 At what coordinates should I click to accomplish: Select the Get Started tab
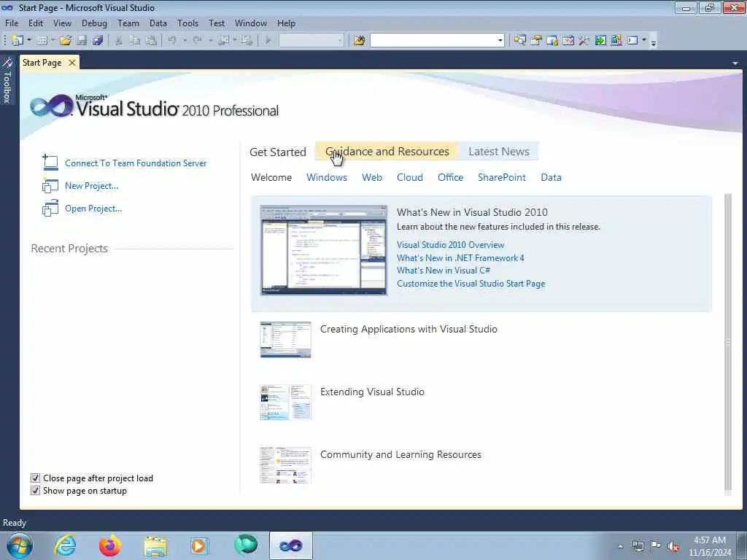pos(278,152)
